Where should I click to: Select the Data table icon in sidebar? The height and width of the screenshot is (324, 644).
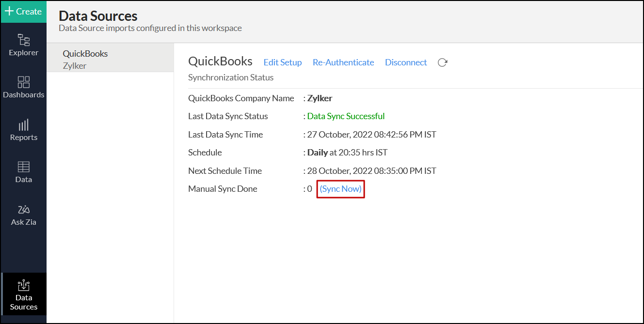click(x=23, y=172)
